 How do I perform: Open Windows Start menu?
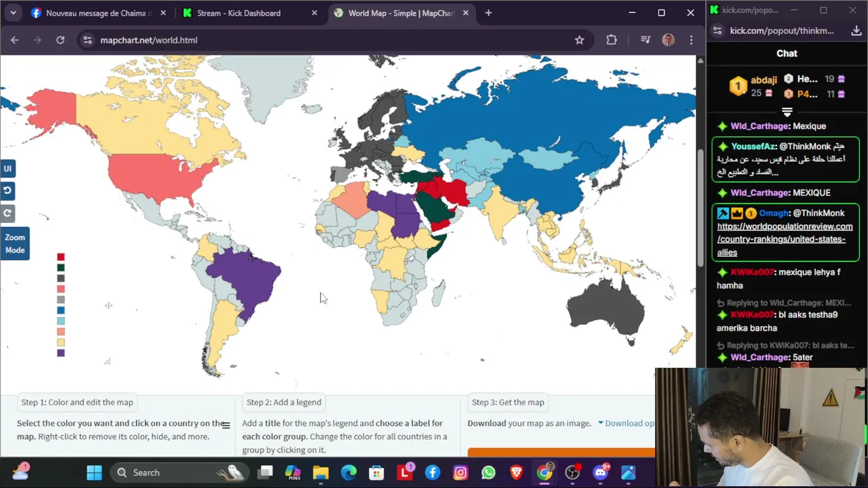94,472
